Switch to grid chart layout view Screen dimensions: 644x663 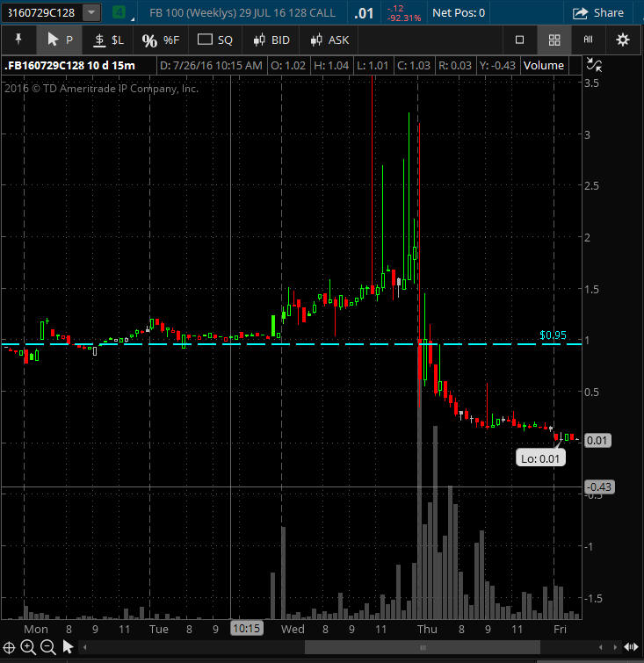pyautogui.click(x=554, y=40)
